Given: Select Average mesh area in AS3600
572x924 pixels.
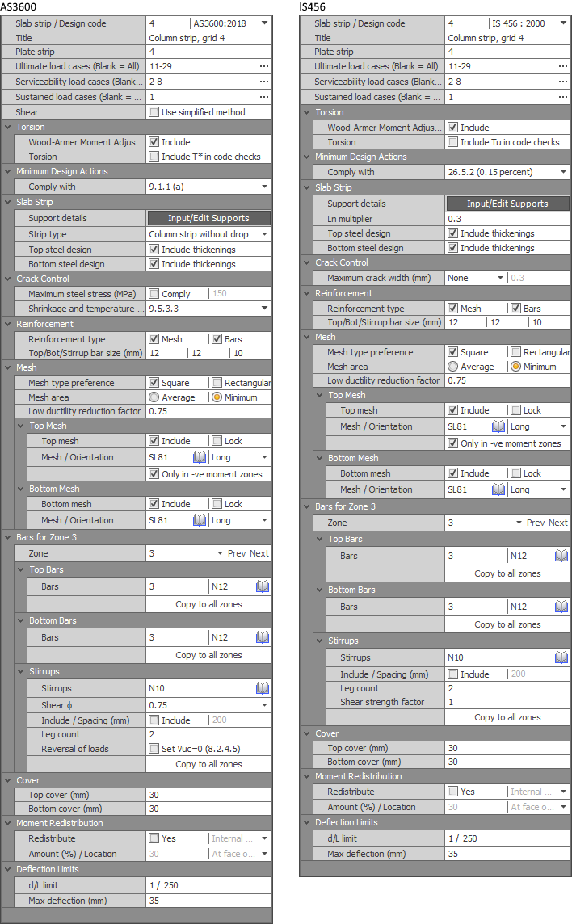Looking at the screenshot, I should tap(154, 397).
